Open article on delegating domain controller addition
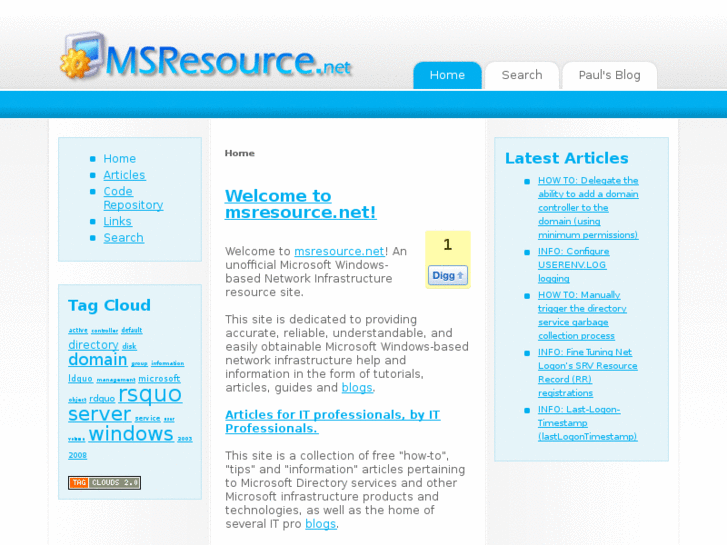Viewport: 727px width, 545px height. [588, 207]
